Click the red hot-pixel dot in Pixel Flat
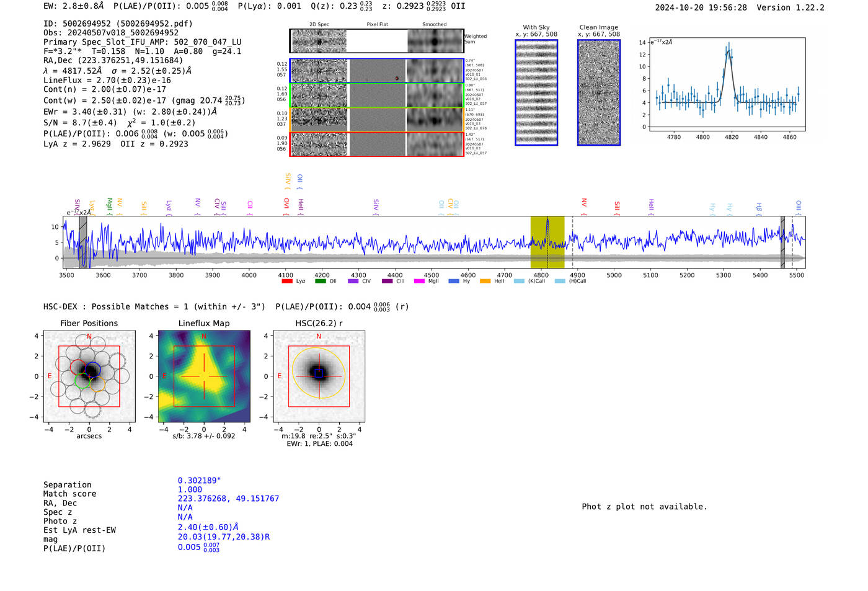The width and height of the screenshot is (868, 591). (397, 78)
